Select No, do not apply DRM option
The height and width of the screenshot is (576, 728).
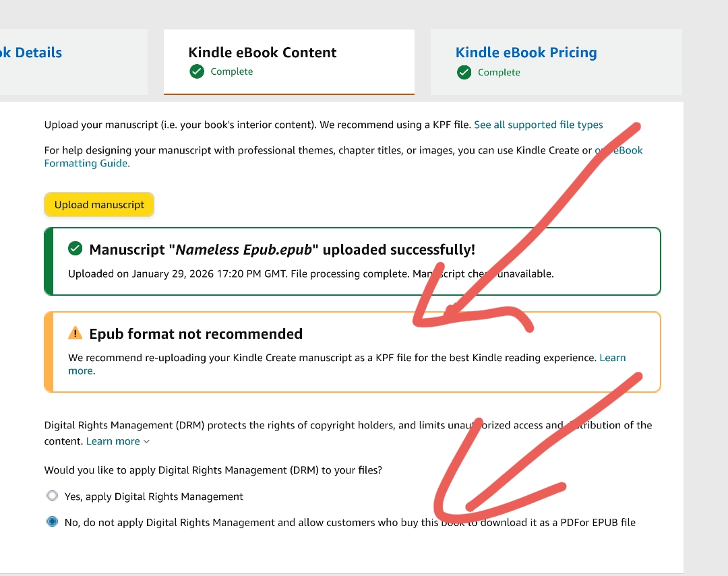click(x=52, y=522)
